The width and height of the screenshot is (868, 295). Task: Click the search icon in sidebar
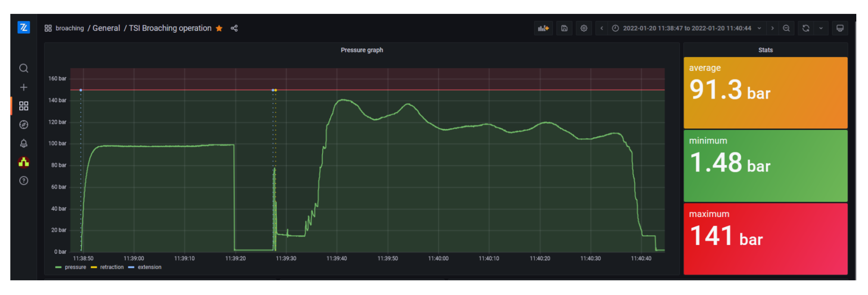coord(24,68)
